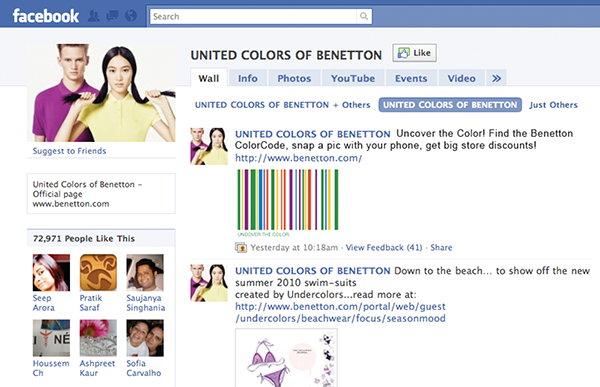Select United Colors of Benetton only filter

pos(450,105)
